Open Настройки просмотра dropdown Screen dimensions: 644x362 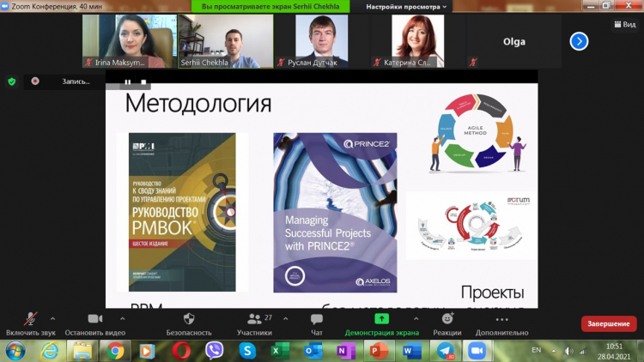coord(406,7)
